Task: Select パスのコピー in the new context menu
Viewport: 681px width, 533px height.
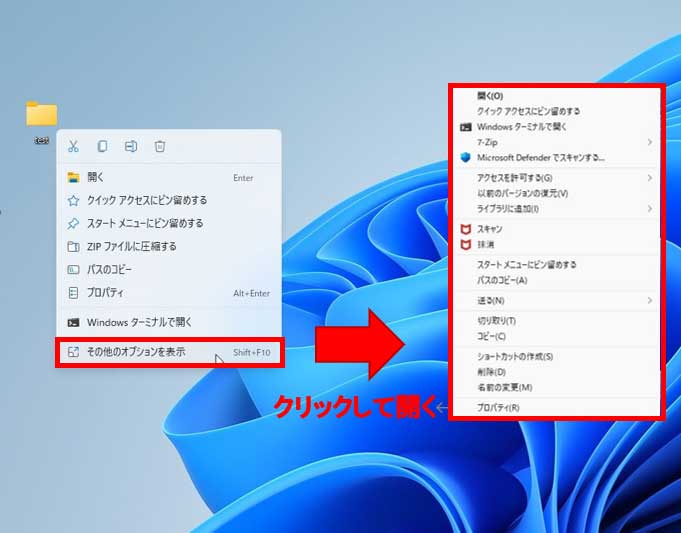Action: (109, 269)
